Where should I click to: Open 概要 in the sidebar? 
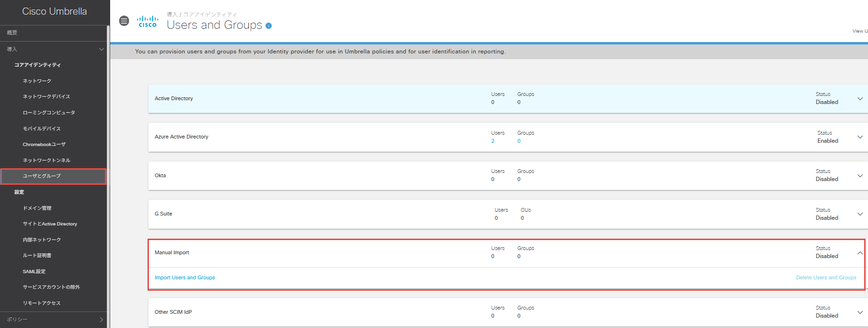pyautogui.click(x=12, y=33)
